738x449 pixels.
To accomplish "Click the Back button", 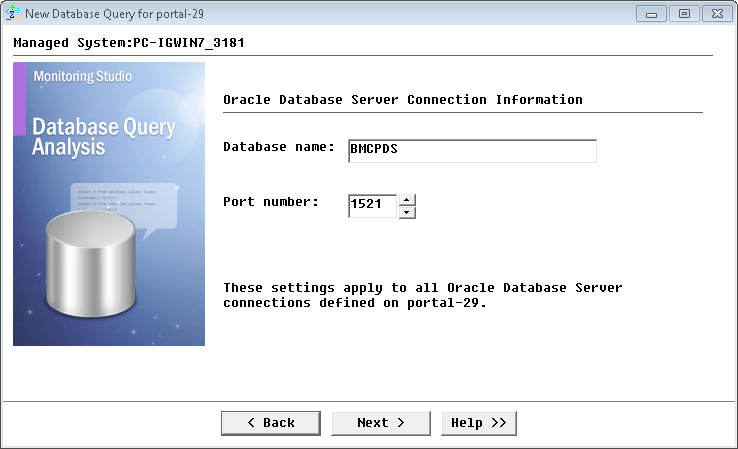I will point(271,423).
